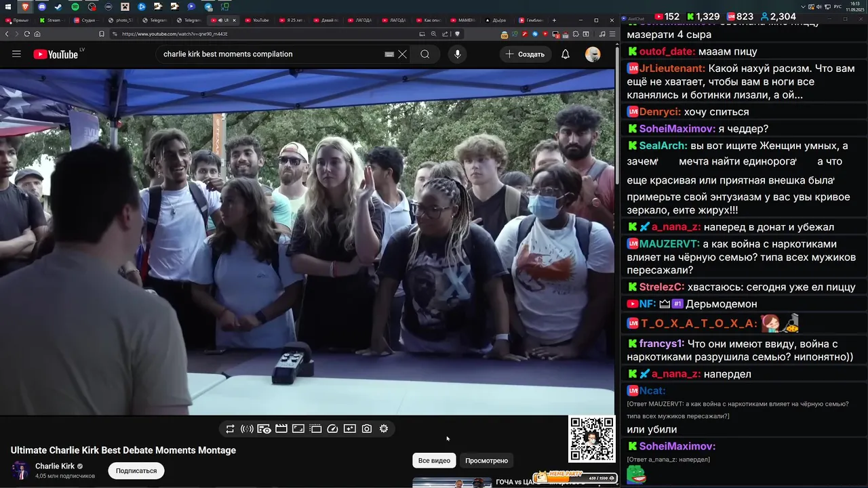
Task: Click the QR code overlay
Action: tap(592, 439)
